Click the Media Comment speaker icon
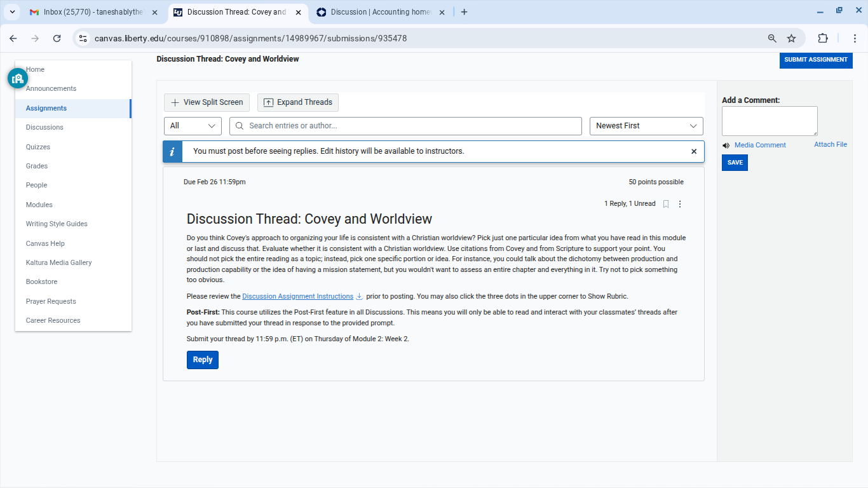 click(x=726, y=146)
